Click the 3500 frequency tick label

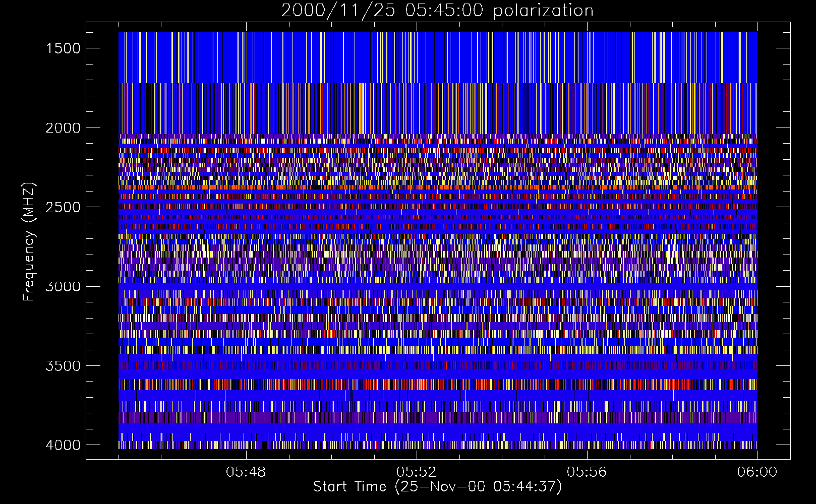(63, 366)
